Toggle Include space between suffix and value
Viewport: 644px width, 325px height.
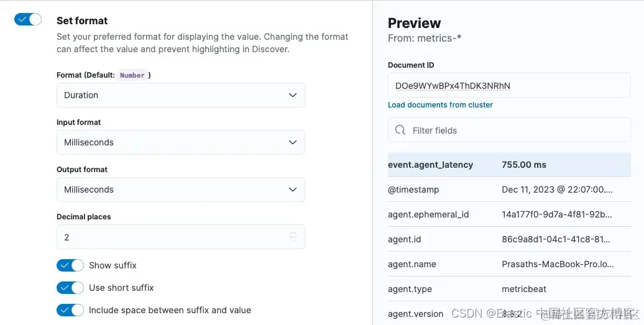click(x=70, y=310)
